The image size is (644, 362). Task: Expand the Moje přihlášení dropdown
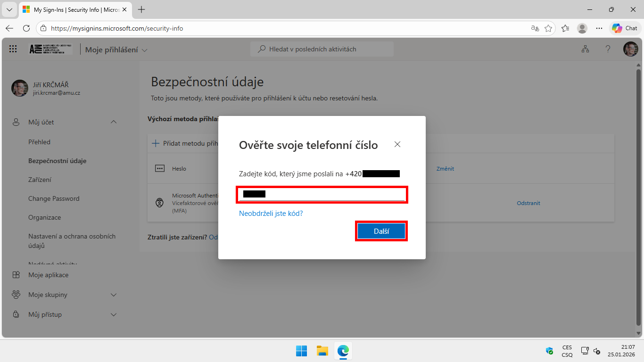pos(144,49)
